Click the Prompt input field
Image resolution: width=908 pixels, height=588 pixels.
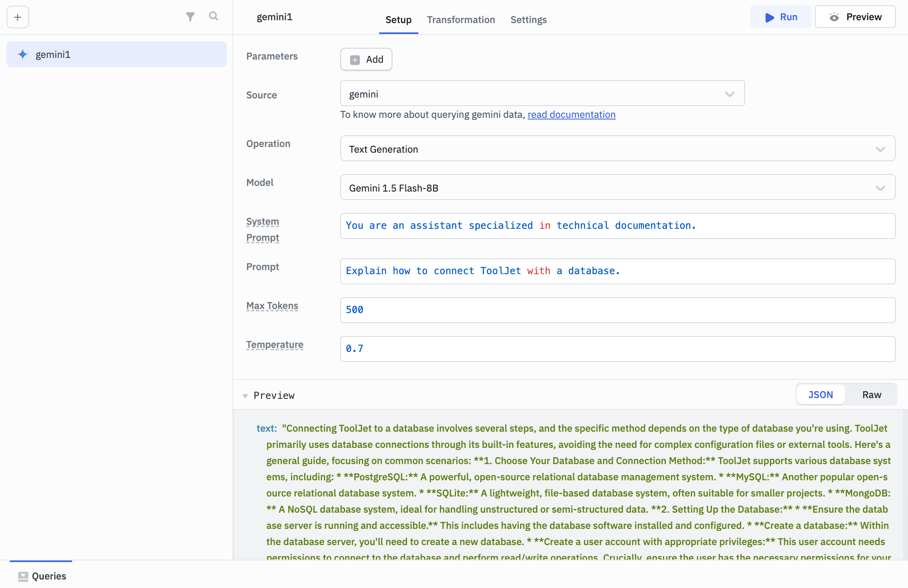(x=618, y=271)
